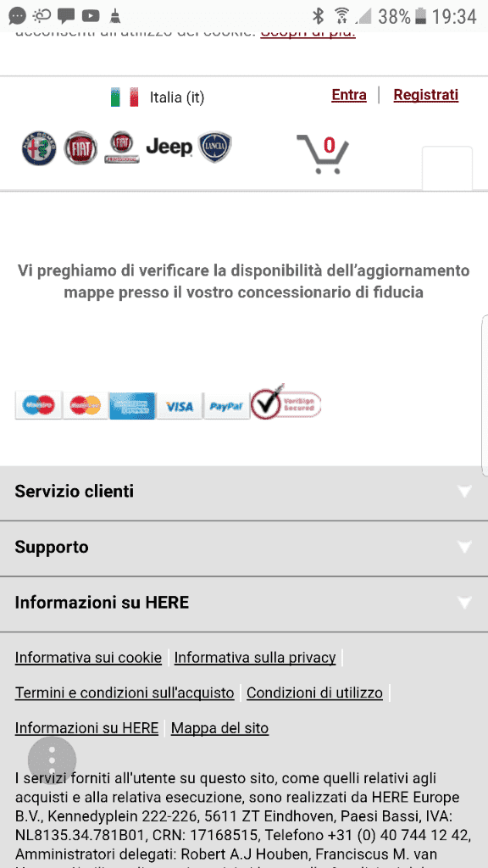Expand the Servizio clienti section

(244, 492)
